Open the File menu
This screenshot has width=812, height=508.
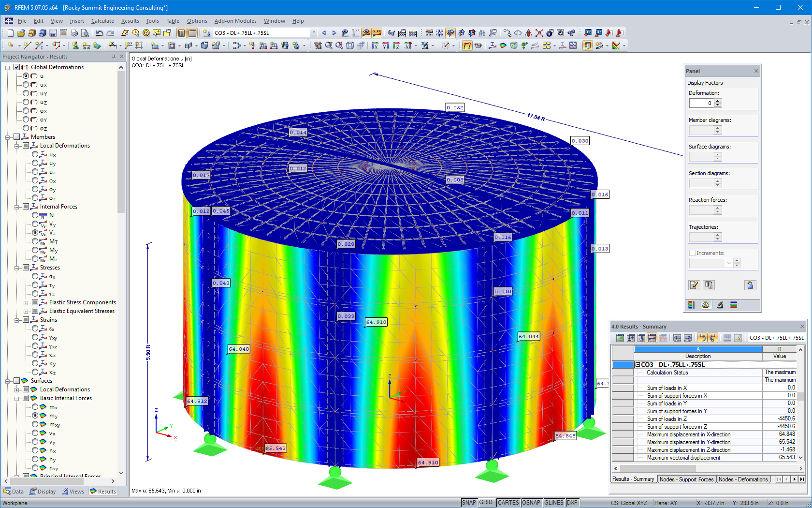(x=22, y=21)
